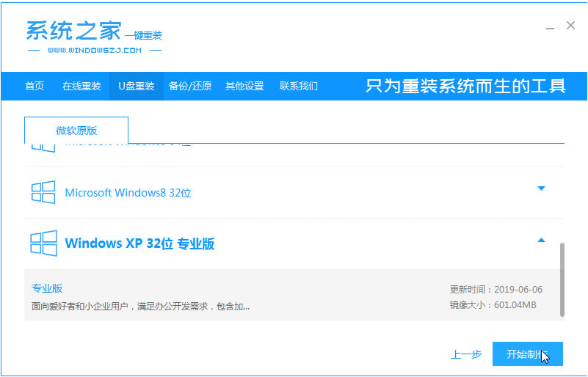Screen dimensions: 588x377
Task: Select the Microsoft Windows8 32位 row title
Action: [128, 193]
